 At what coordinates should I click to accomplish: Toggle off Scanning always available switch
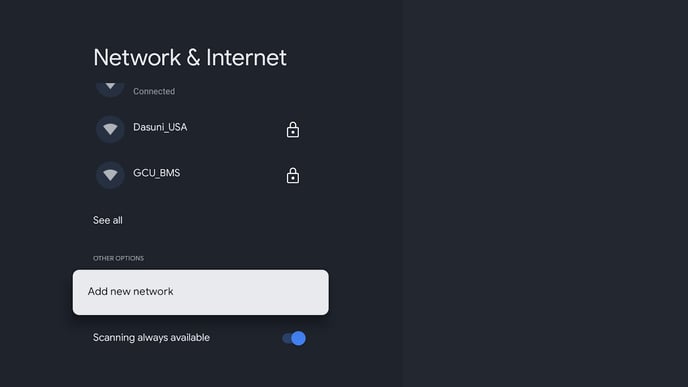[x=294, y=338]
